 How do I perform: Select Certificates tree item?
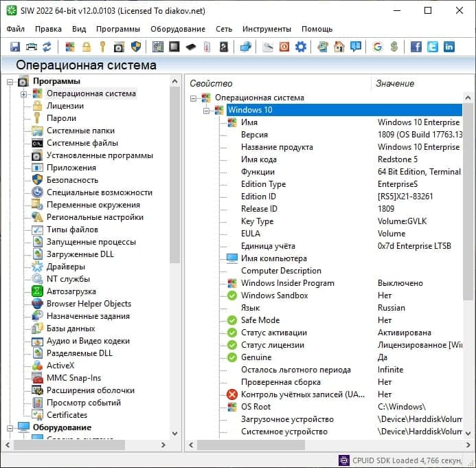pos(67,415)
